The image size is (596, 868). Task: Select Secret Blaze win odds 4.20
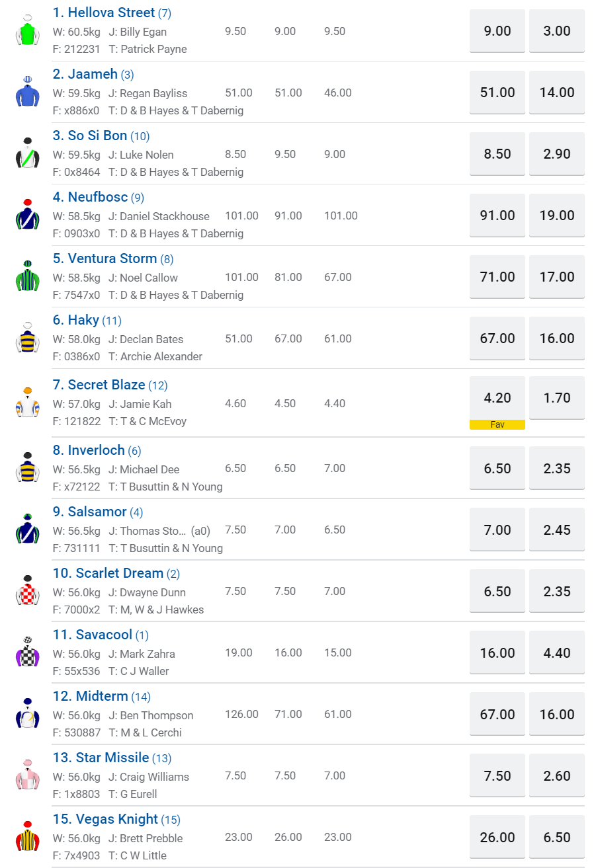497,398
